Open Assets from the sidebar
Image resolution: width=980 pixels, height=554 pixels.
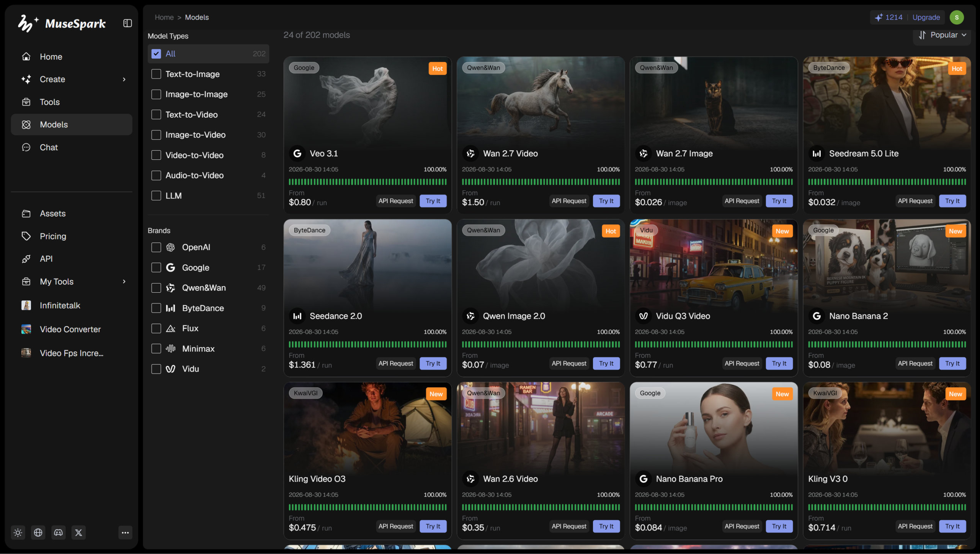click(72, 213)
